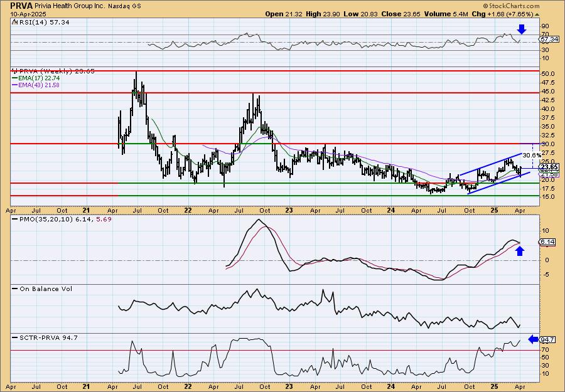565x392 pixels.
Task: Click the 90 level on the RSI axis
Action: pyautogui.click(x=545, y=26)
